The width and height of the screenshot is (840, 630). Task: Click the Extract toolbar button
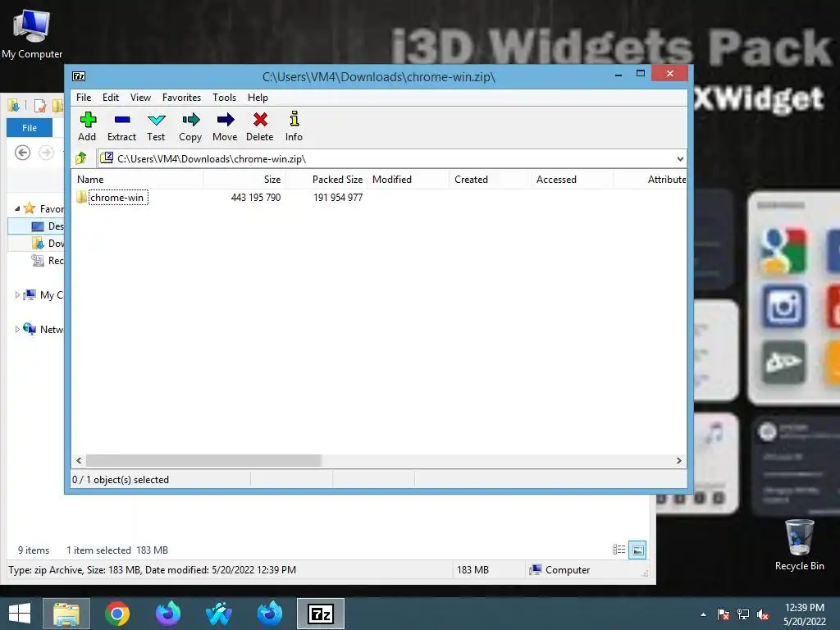[121, 126]
